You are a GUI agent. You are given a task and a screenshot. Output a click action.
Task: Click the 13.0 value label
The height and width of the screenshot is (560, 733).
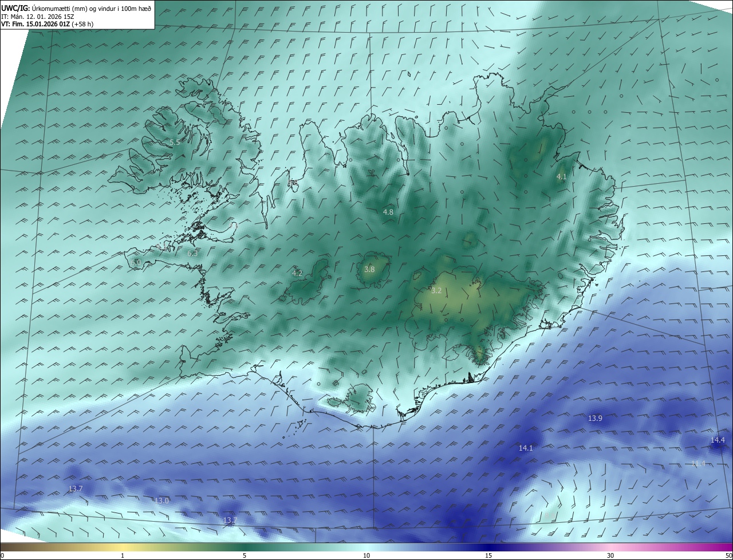point(162,500)
